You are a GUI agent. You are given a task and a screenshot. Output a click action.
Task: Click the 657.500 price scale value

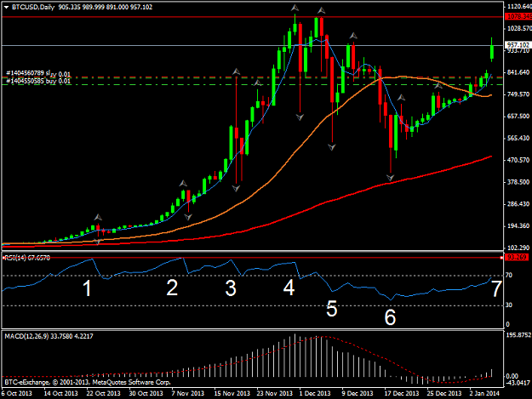pos(518,117)
